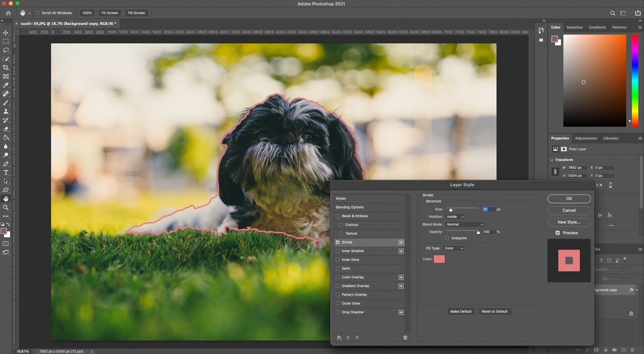Click the Size value input field
This screenshot has width=644, height=354.
tap(489, 209)
